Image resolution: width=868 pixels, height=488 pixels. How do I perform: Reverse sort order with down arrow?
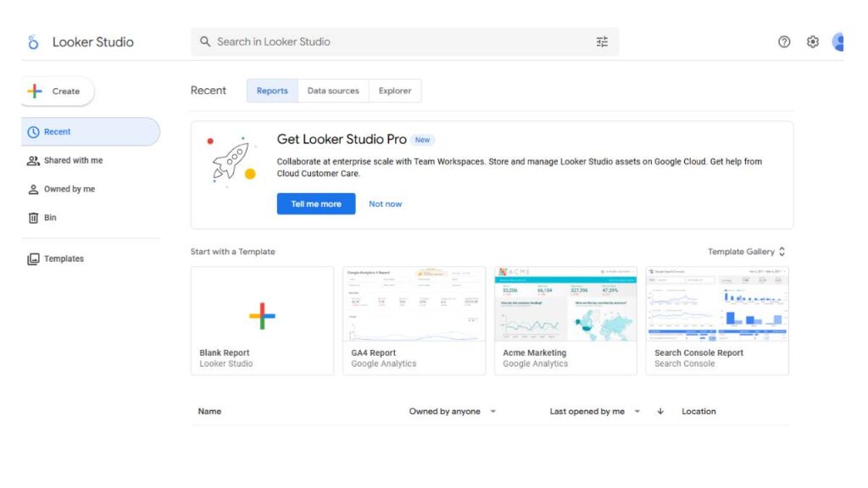pyautogui.click(x=659, y=411)
